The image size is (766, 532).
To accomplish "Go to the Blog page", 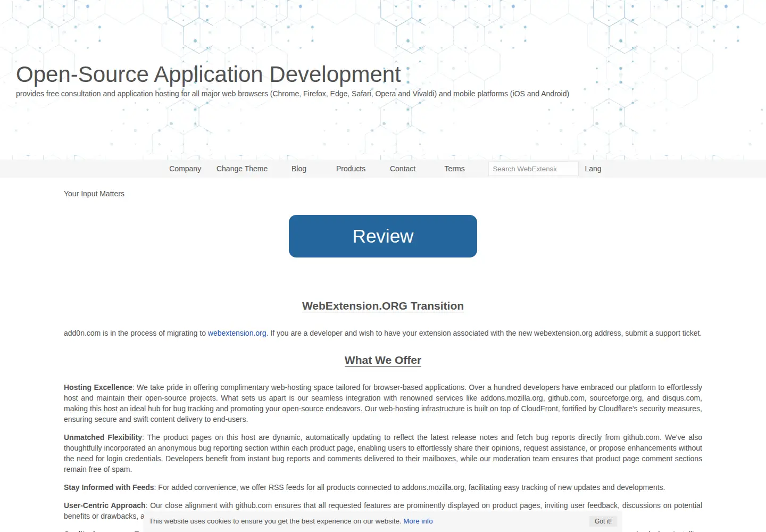I will tap(299, 169).
